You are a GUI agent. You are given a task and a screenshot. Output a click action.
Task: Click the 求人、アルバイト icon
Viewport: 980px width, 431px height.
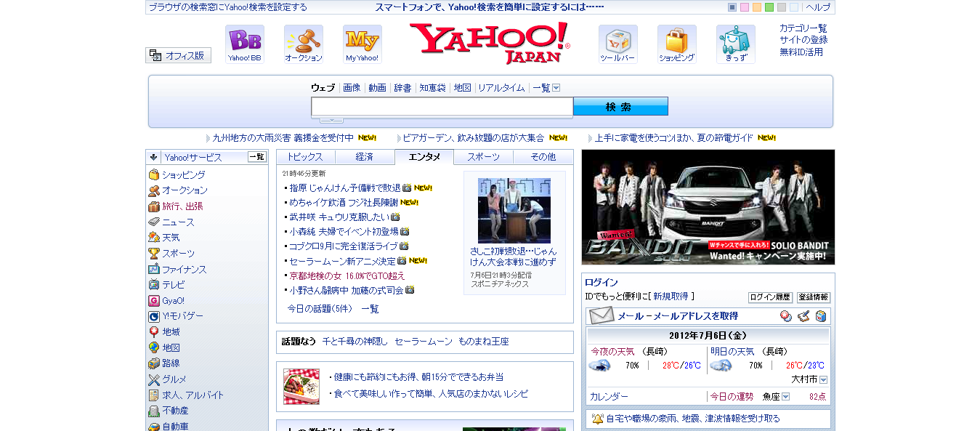tap(154, 395)
